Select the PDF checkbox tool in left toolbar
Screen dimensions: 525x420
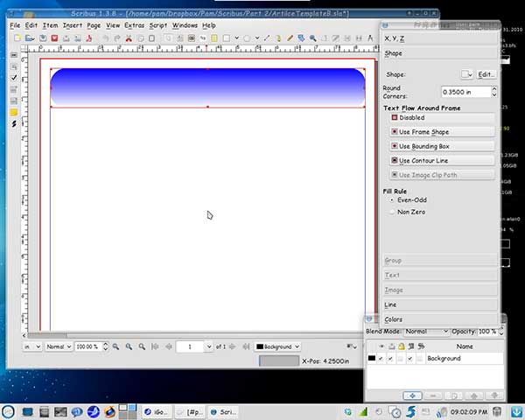[x=14, y=78]
